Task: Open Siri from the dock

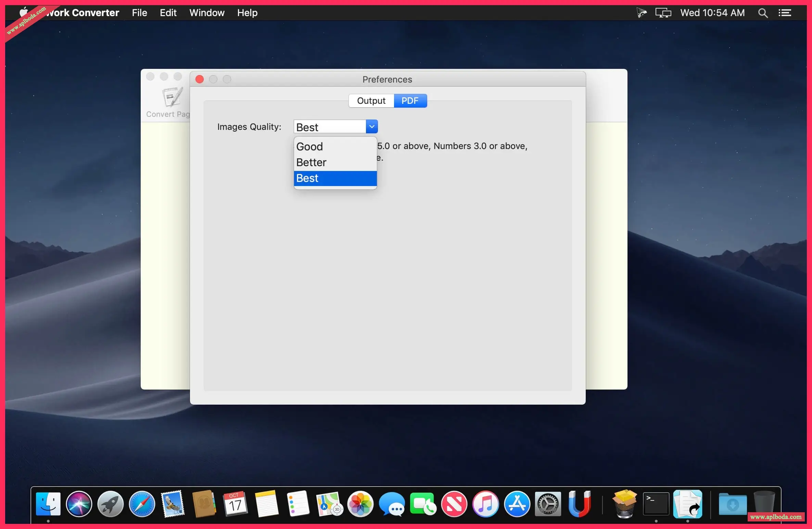Action: point(79,504)
